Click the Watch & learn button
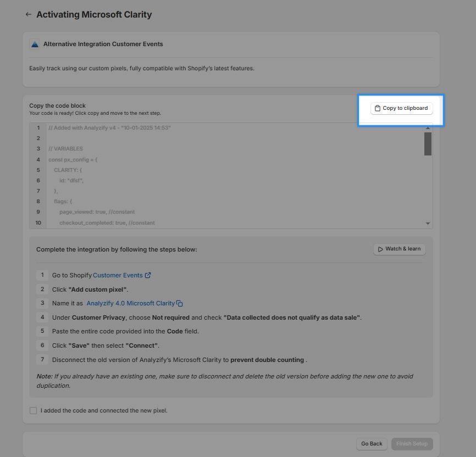 pos(399,249)
